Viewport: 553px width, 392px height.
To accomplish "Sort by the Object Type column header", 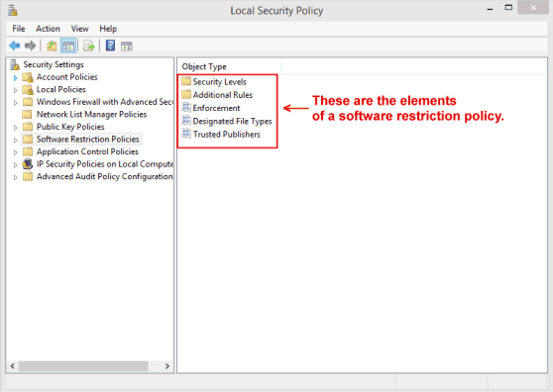I will pyautogui.click(x=229, y=66).
